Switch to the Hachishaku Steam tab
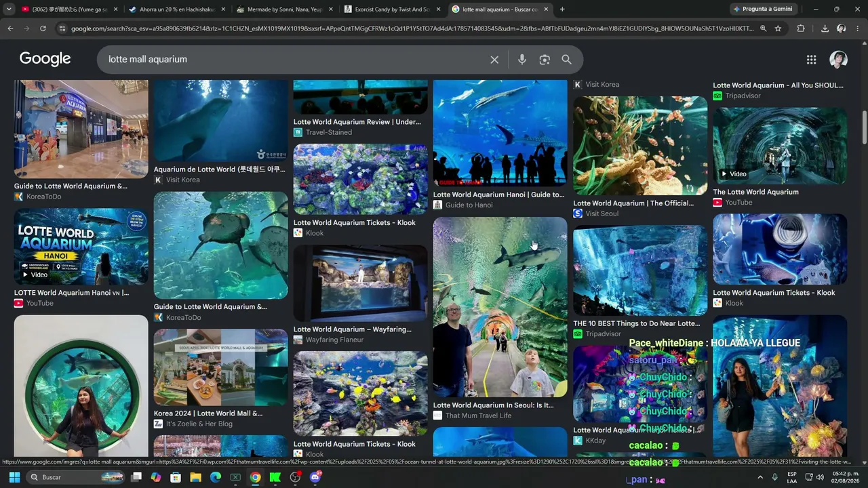868x488 pixels. [177, 9]
